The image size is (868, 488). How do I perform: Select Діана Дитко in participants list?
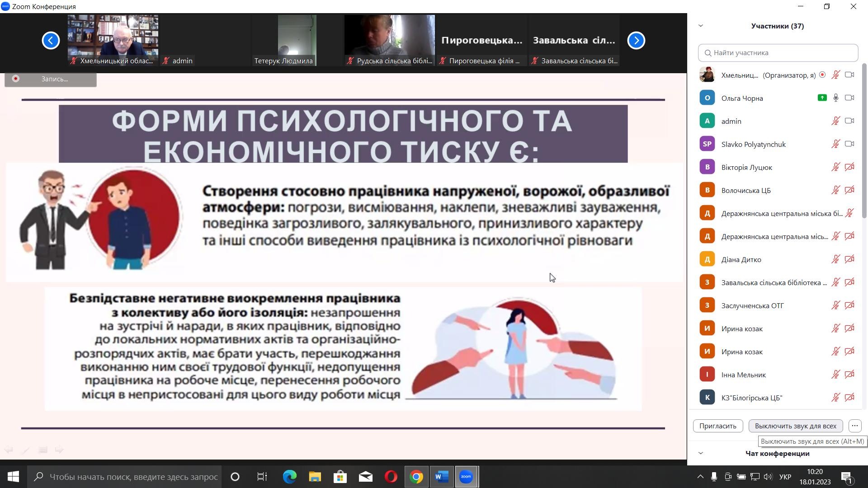click(741, 259)
